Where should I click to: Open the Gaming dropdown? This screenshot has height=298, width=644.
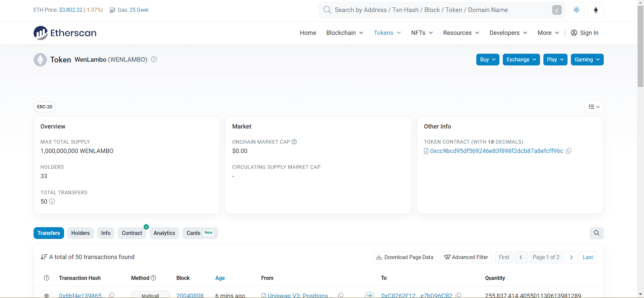pyautogui.click(x=587, y=60)
